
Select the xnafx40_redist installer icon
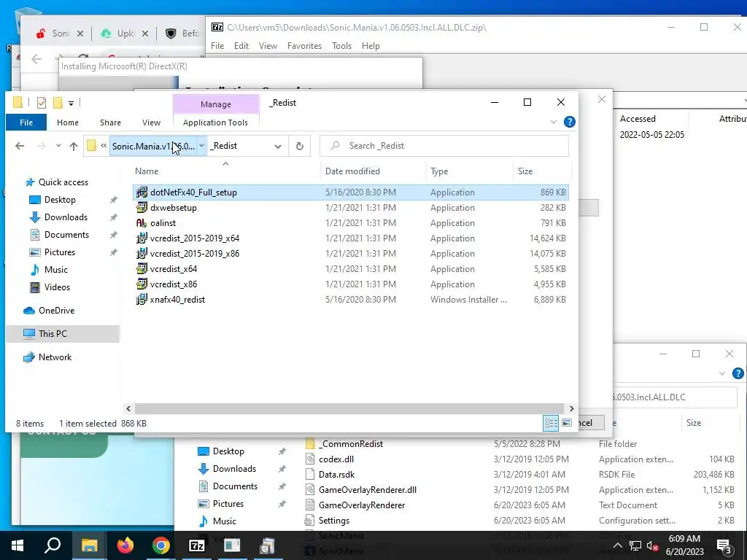[x=142, y=299]
